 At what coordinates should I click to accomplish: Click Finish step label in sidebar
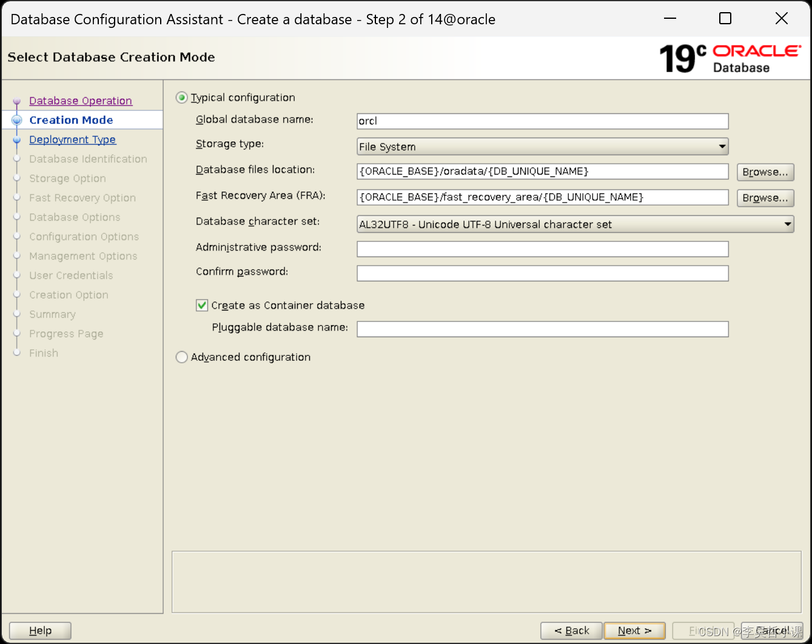point(44,353)
